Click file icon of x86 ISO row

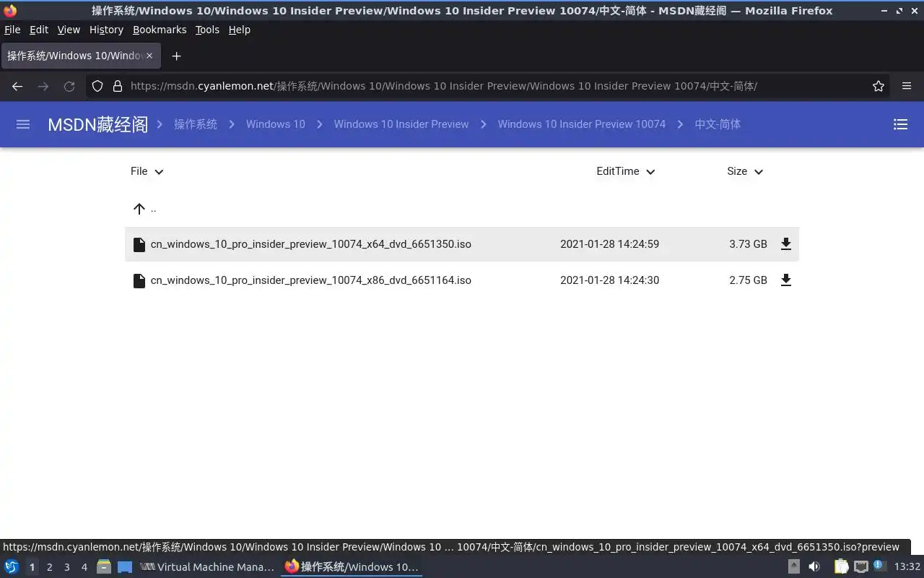(139, 280)
